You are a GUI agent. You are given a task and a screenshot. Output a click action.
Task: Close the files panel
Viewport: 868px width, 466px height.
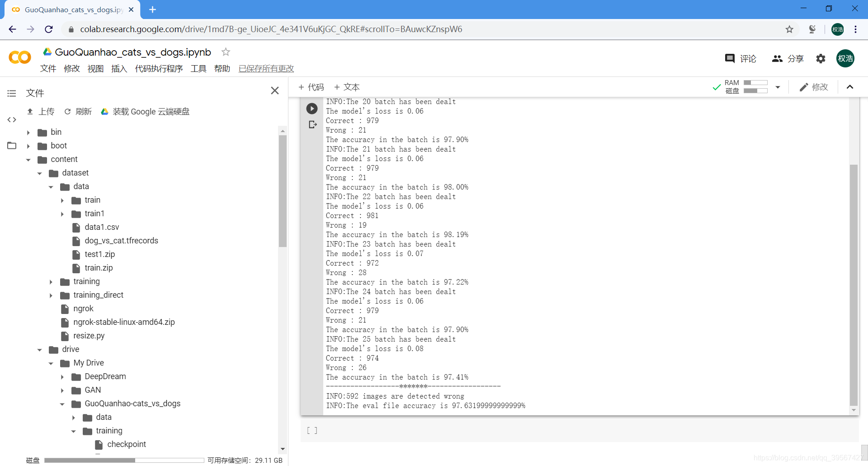(275, 90)
